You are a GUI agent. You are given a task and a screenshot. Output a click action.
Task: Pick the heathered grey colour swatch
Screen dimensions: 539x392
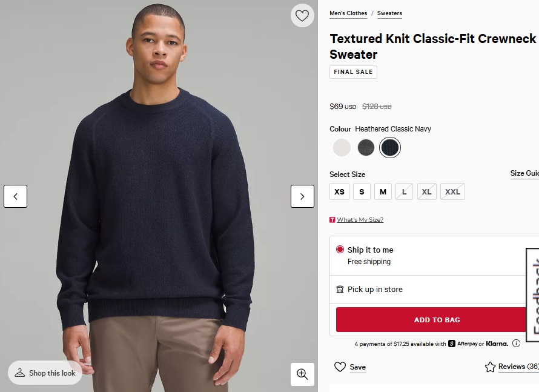click(x=366, y=147)
